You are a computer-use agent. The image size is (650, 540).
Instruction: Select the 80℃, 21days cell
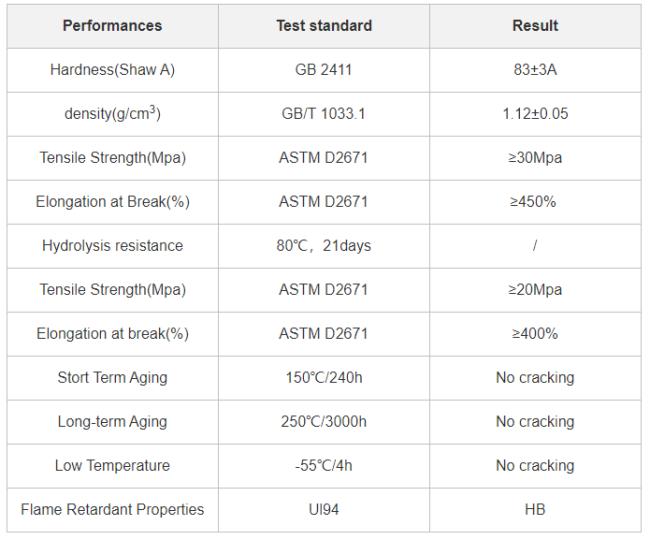pos(324,246)
